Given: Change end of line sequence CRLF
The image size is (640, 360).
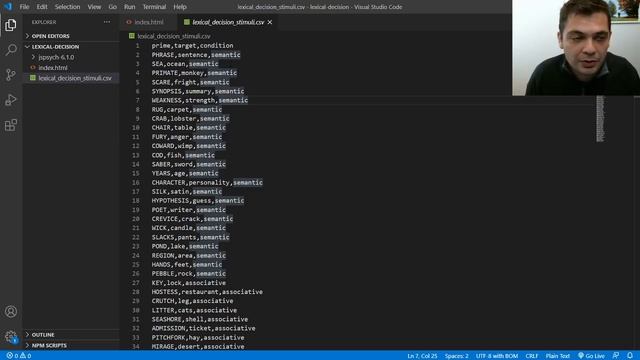Looking at the screenshot, I should click(x=531, y=356).
